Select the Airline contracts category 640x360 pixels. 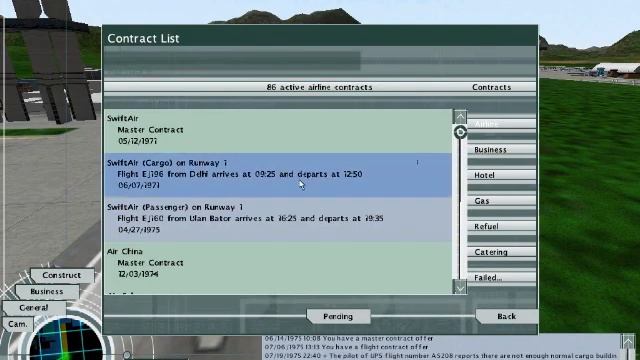502,124
